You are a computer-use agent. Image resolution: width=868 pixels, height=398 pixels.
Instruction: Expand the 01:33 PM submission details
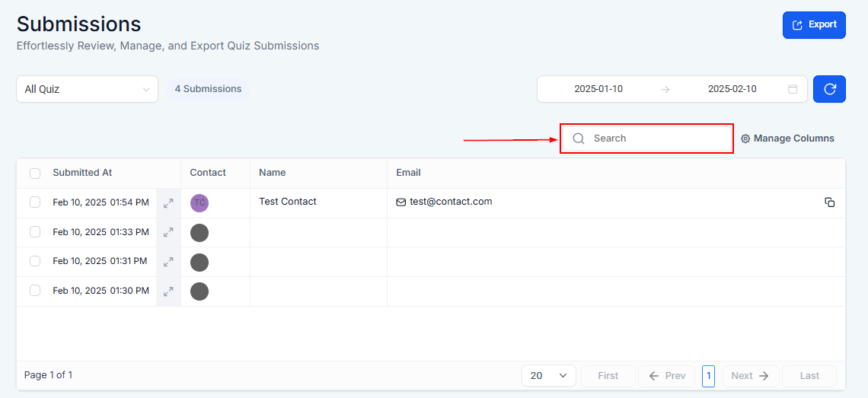pos(168,233)
